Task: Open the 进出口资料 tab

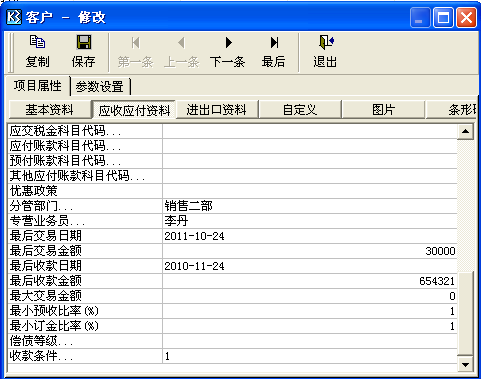Action: tap(217, 109)
